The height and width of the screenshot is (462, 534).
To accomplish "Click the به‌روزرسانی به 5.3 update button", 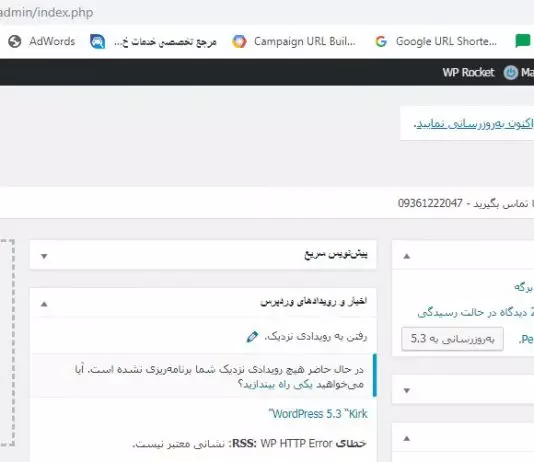I will (x=452, y=339).
